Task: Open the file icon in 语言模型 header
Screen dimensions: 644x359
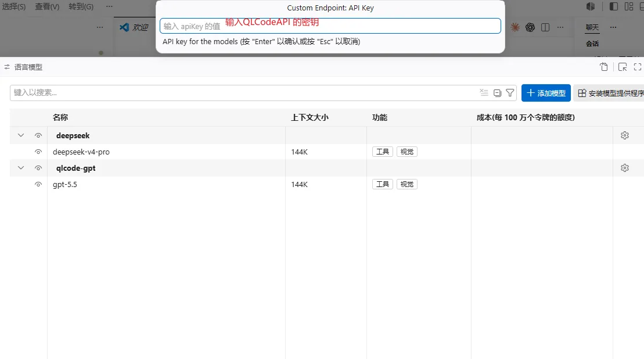Action: point(604,67)
